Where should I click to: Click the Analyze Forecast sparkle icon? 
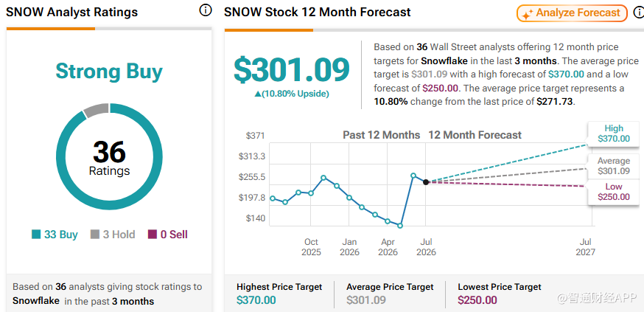(x=527, y=13)
